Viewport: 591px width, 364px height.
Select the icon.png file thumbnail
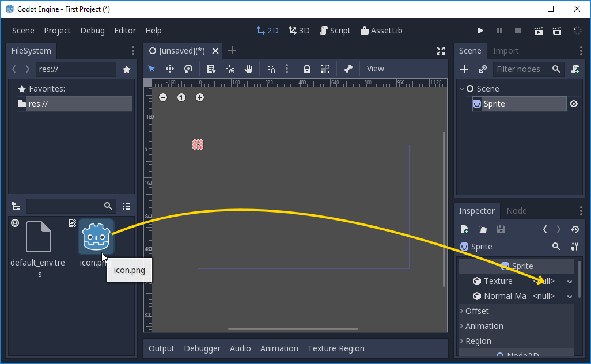pyautogui.click(x=96, y=237)
